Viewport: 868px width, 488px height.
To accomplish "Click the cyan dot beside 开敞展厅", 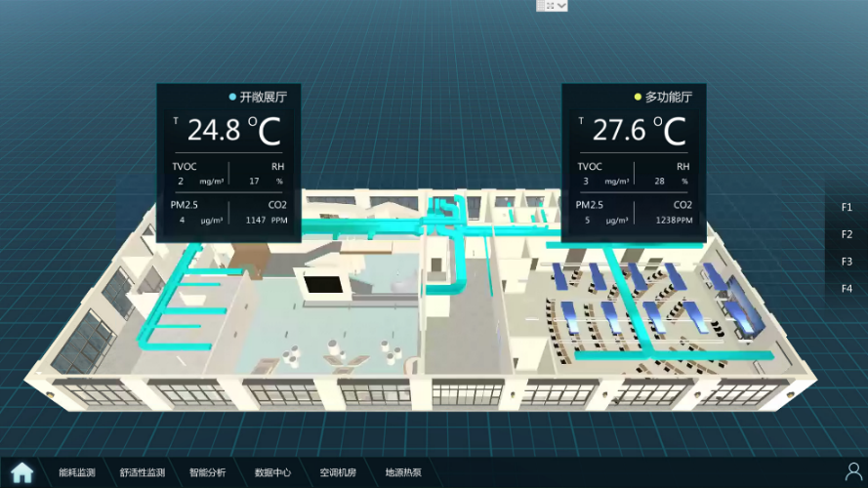I will [x=232, y=98].
